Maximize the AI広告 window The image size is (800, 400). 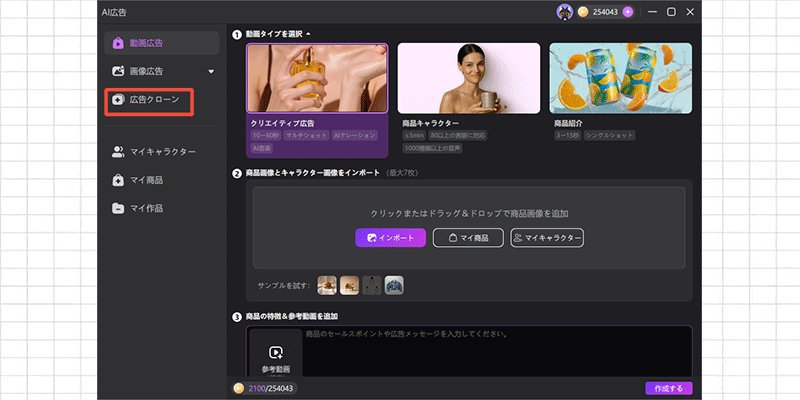point(671,12)
